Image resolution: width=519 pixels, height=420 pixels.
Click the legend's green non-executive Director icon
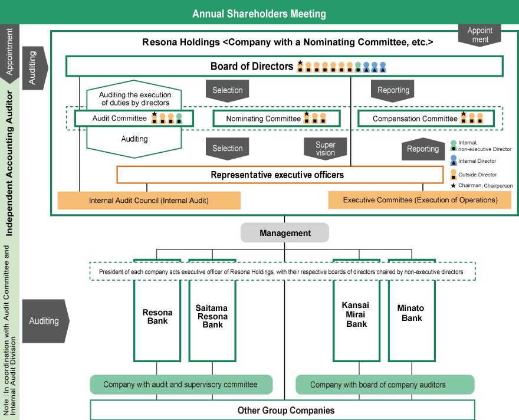[454, 146]
